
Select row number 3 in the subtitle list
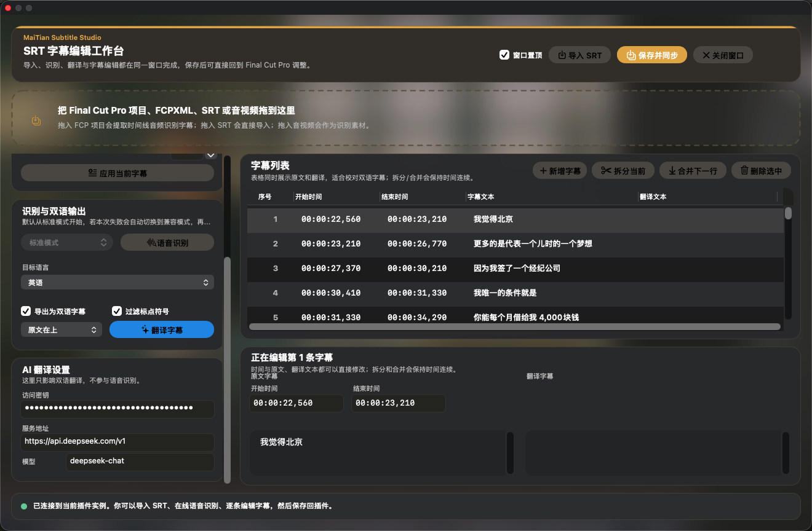pos(515,269)
